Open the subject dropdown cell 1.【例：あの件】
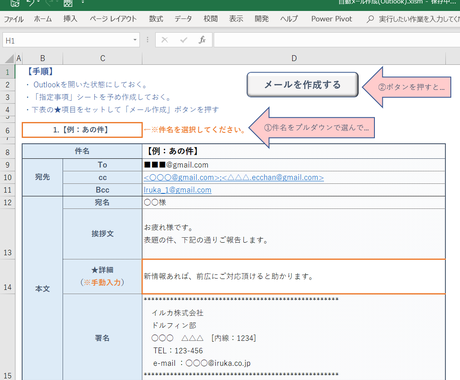The image size is (460, 380). tap(82, 130)
